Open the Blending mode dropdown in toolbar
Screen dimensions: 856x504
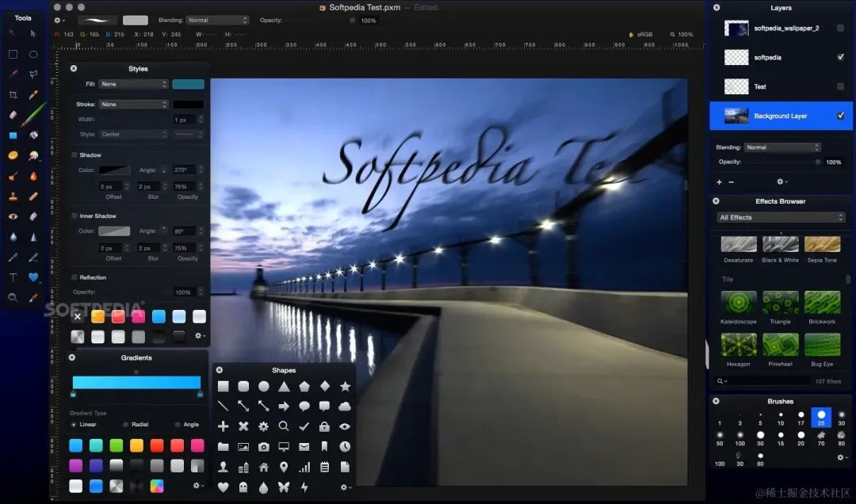tap(217, 20)
